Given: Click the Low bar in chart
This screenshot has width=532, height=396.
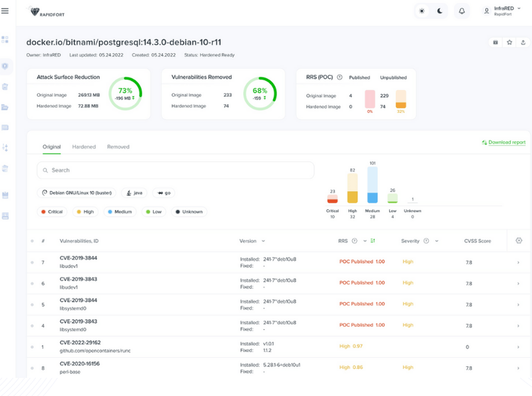Looking at the screenshot, I should [393, 198].
